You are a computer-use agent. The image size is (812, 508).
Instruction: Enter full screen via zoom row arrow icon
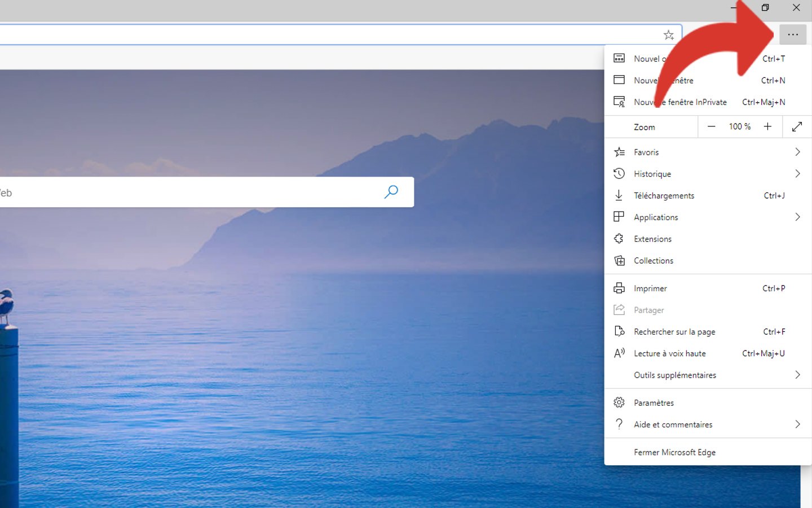797,126
